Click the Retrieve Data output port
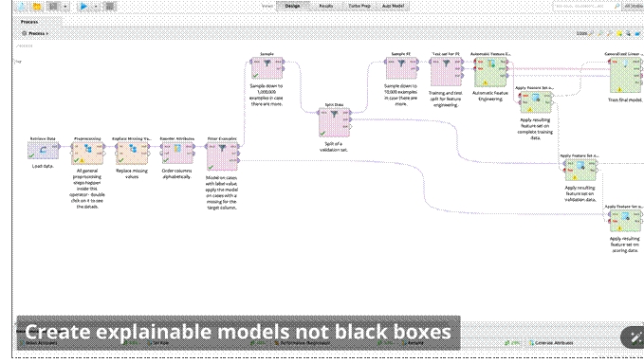Screen dimensions: 644x363 pos(59,146)
